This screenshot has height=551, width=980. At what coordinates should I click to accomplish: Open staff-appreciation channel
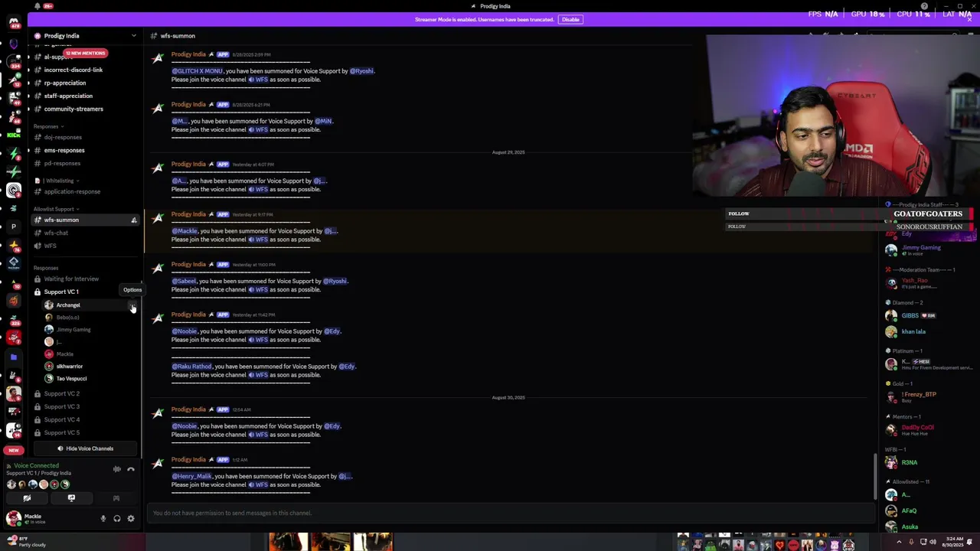point(68,96)
